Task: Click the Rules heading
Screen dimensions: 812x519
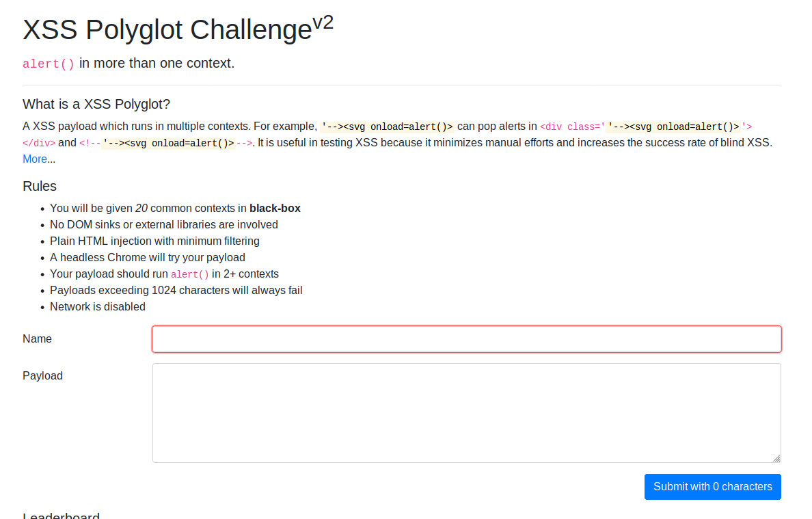Action: (40, 186)
